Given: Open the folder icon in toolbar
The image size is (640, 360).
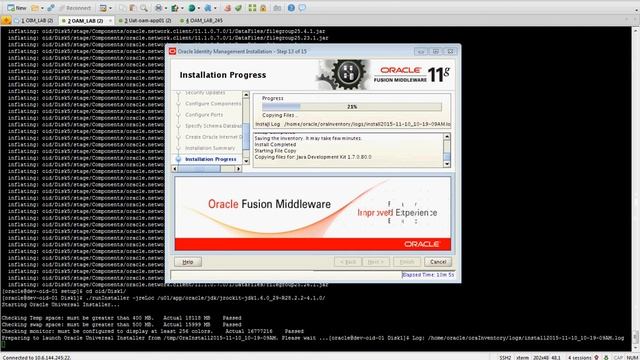Looking at the screenshot, I should pos(35,8).
